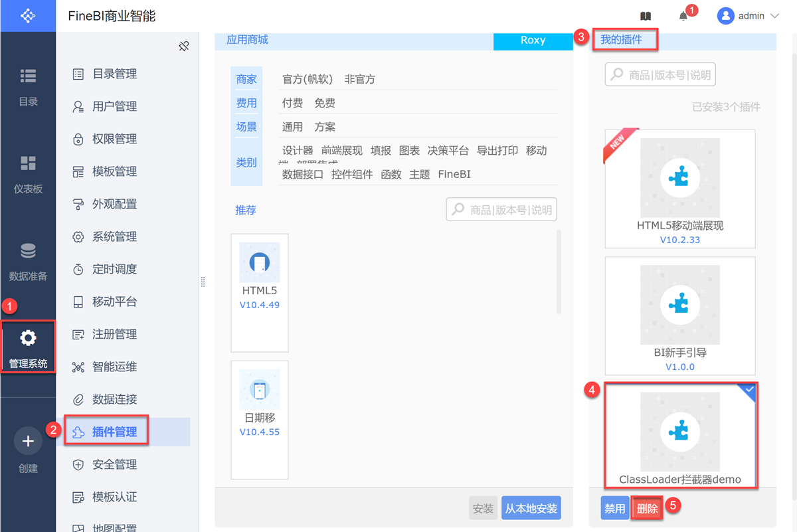Filter scene by 方案
Image resolution: width=797 pixels, height=532 pixels.
click(x=325, y=127)
